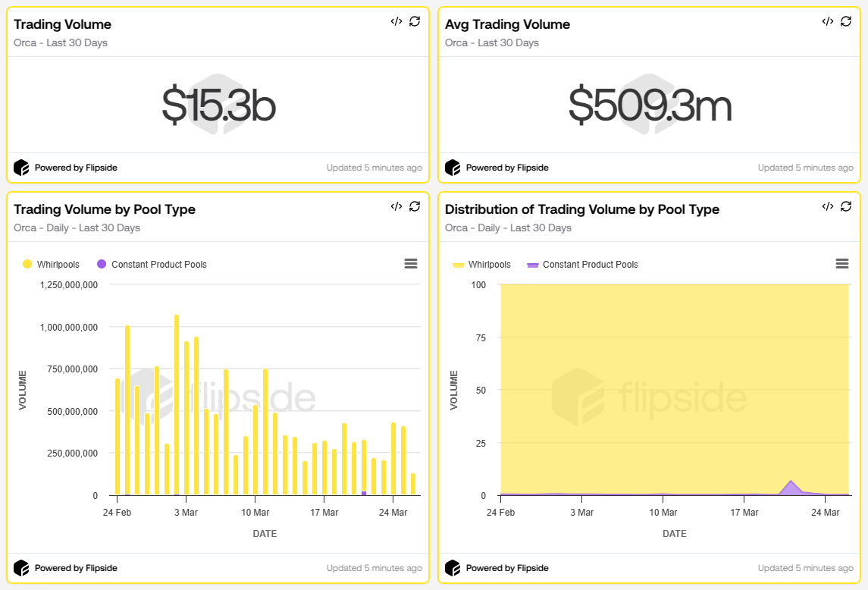Viewport: 868px width, 590px height.
Task: Hide the Whirlpools series in the bar chart
Action: pos(51,264)
